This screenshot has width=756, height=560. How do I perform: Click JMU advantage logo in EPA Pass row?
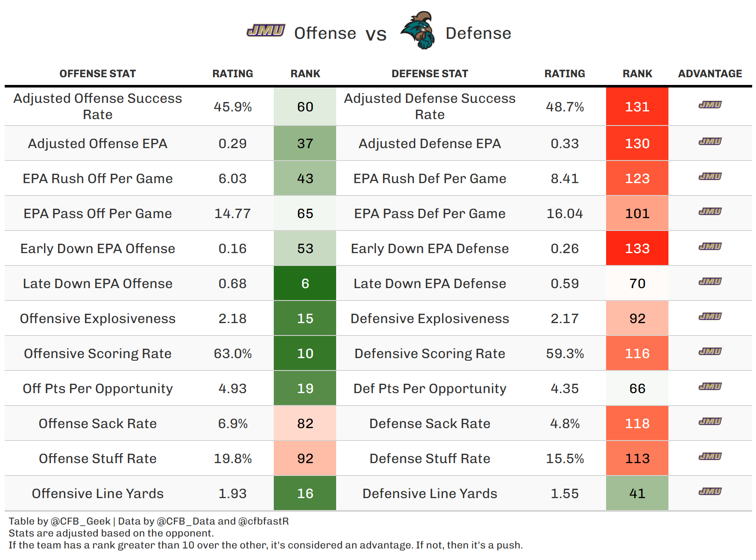710,211
